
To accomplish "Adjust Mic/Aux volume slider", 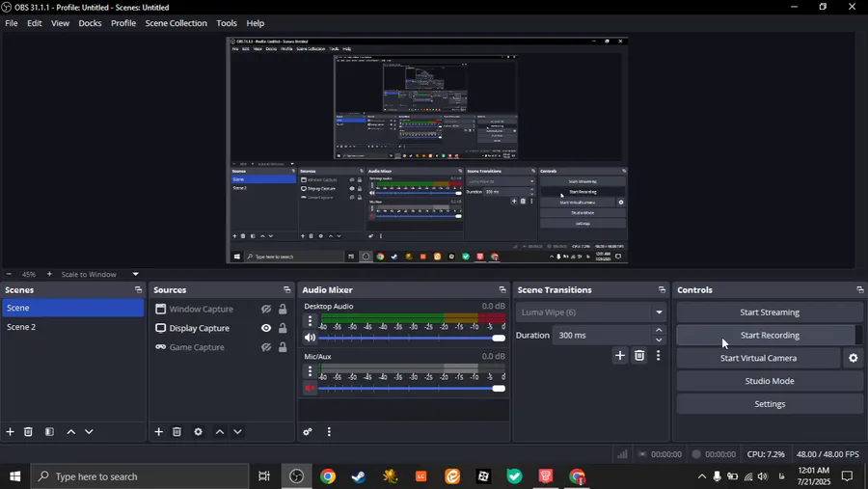I will [x=412, y=388].
